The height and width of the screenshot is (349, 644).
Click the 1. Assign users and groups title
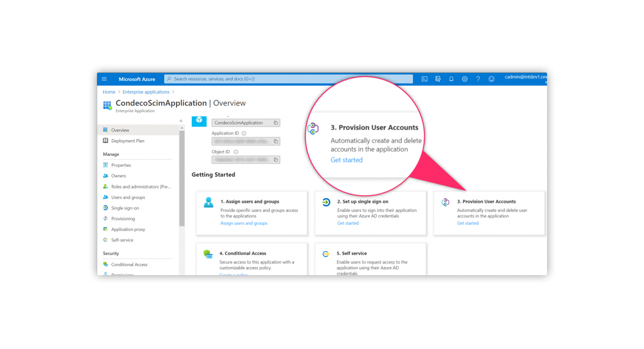(250, 202)
